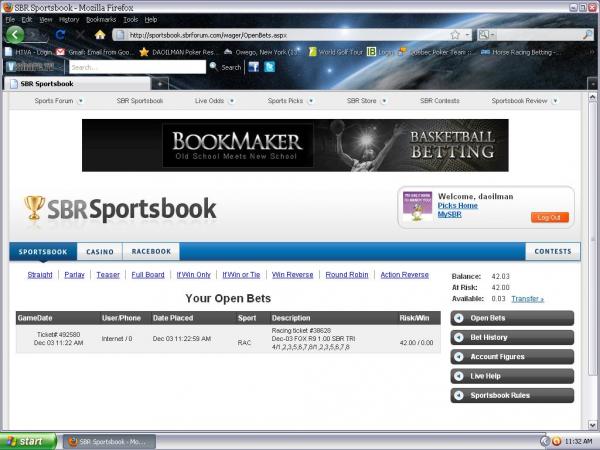Click the Firefox home button
This screenshot has height=450, width=600.
tap(100, 35)
